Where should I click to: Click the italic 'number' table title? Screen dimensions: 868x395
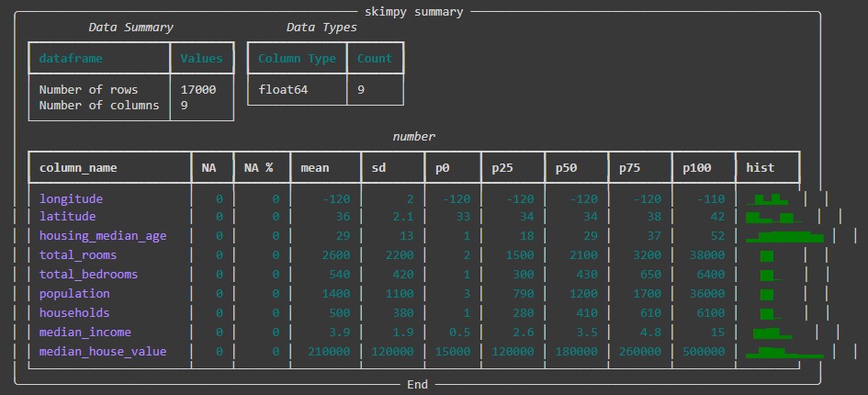414,136
